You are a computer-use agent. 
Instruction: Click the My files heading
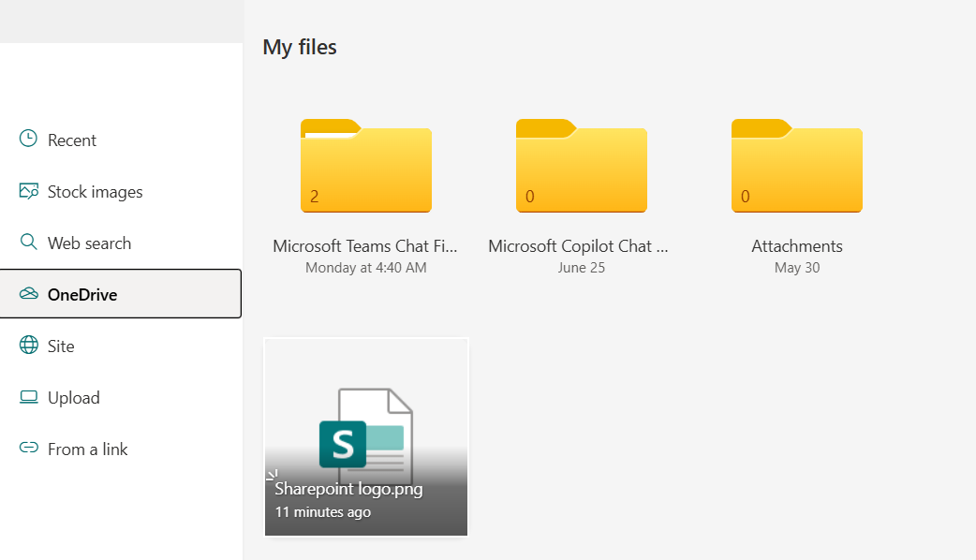pyautogui.click(x=299, y=46)
